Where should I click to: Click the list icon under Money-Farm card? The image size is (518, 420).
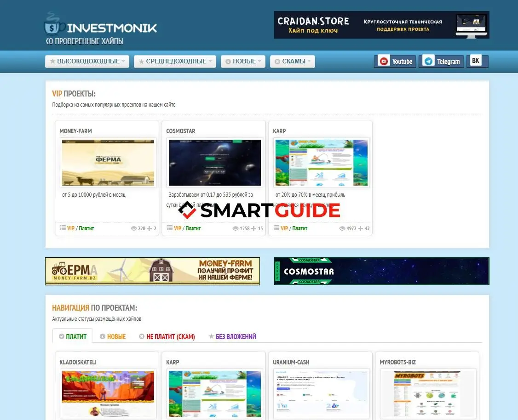[63, 228]
